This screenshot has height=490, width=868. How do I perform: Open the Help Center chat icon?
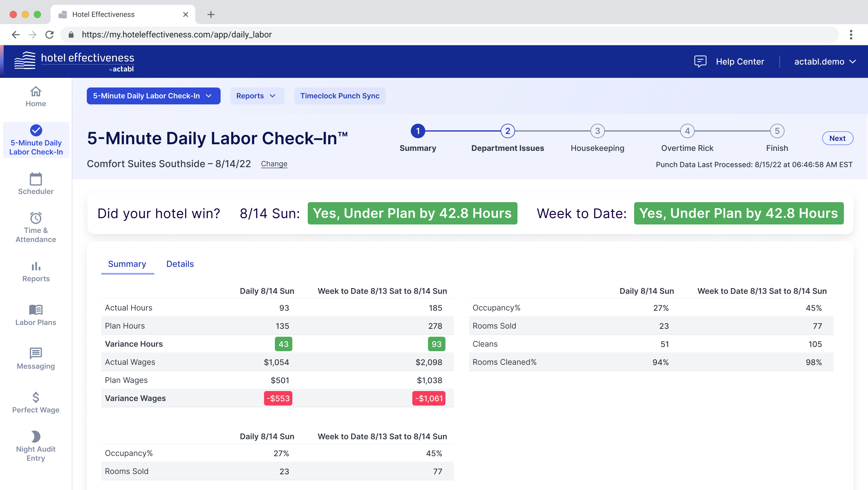point(700,61)
